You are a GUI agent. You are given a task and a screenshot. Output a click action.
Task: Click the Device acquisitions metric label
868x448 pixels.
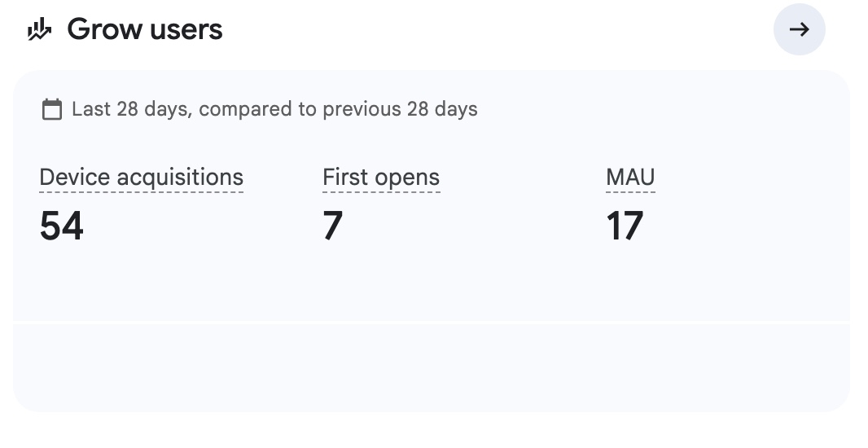coord(141,178)
